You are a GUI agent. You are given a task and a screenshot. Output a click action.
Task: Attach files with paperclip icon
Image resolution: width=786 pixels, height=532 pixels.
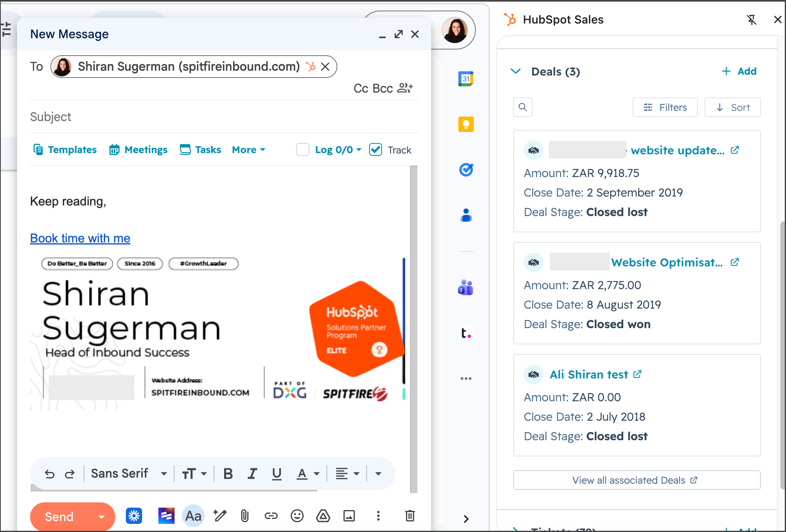244,516
